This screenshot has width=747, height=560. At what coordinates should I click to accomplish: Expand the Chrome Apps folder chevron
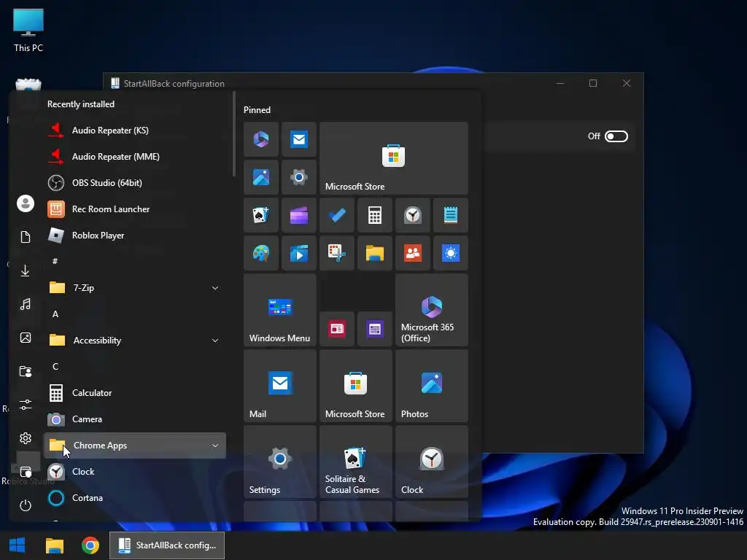coord(215,446)
